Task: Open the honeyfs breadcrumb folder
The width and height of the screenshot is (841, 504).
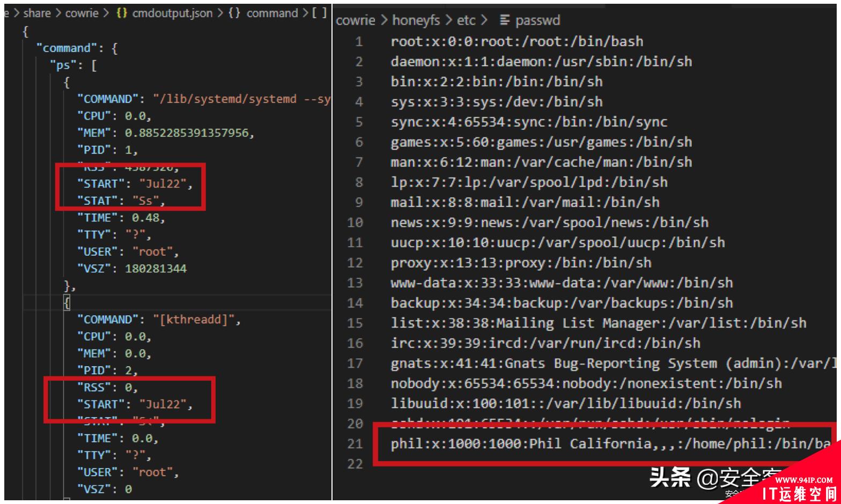Action: pos(416,20)
